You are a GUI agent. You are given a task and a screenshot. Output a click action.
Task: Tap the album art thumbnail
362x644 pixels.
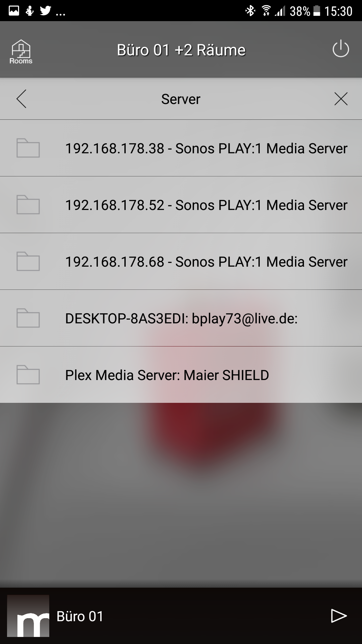pos(28,616)
